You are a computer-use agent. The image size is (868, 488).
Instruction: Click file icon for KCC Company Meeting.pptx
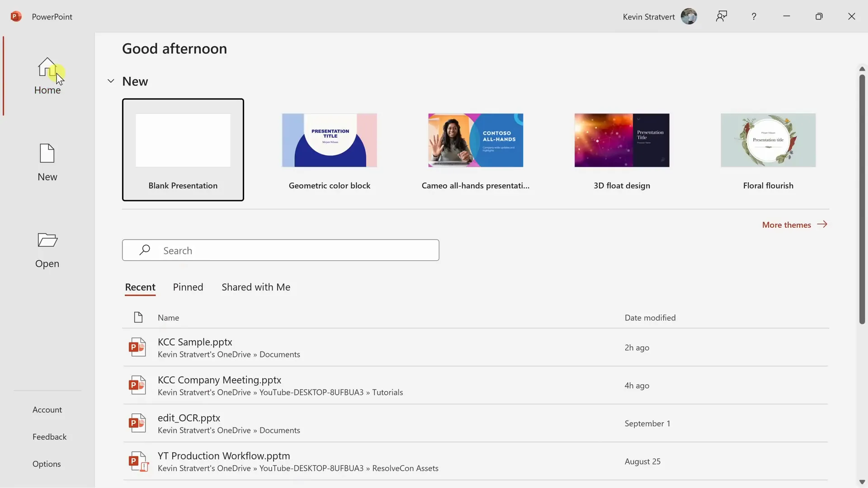point(137,385)
